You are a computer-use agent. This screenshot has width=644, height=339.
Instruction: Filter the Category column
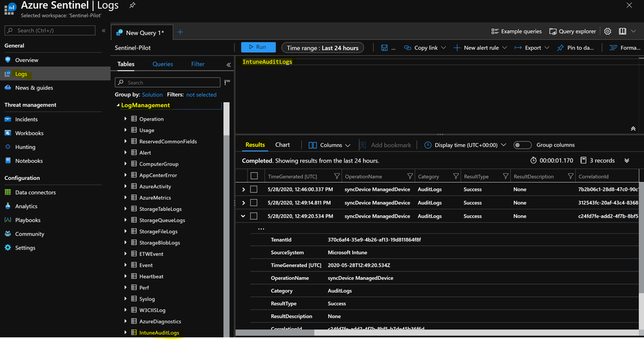(456, 177)
